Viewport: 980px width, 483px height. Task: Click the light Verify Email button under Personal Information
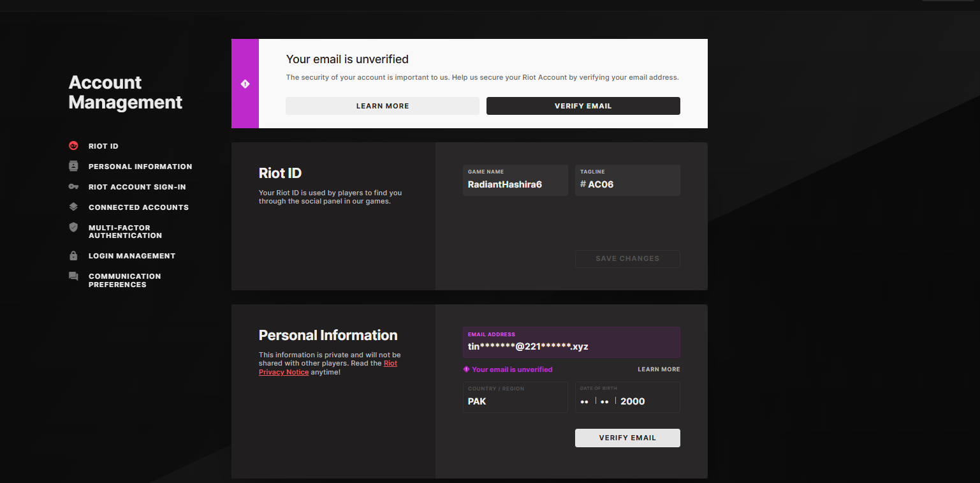pyautogui.click(x=627, y=438)
